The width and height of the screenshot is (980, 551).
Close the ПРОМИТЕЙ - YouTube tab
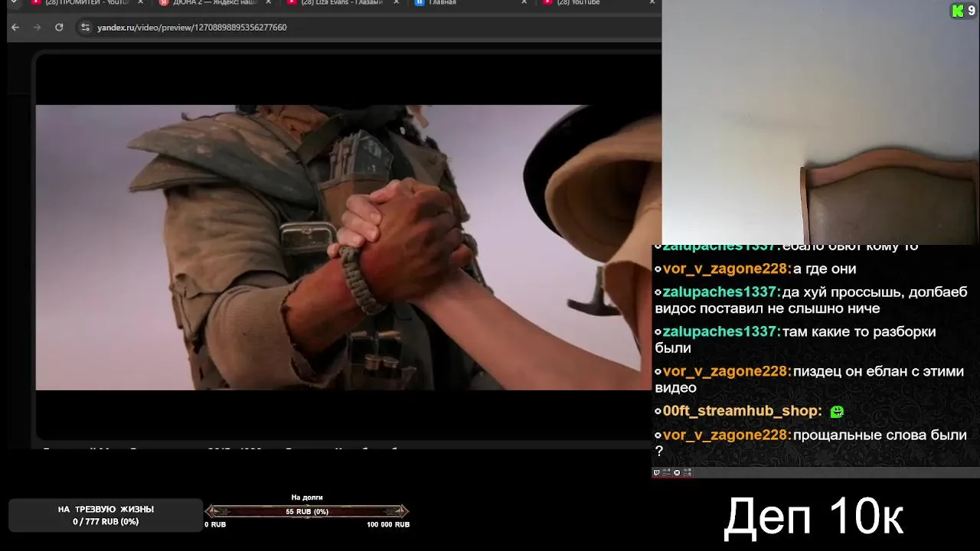click(x=140, y=3)
